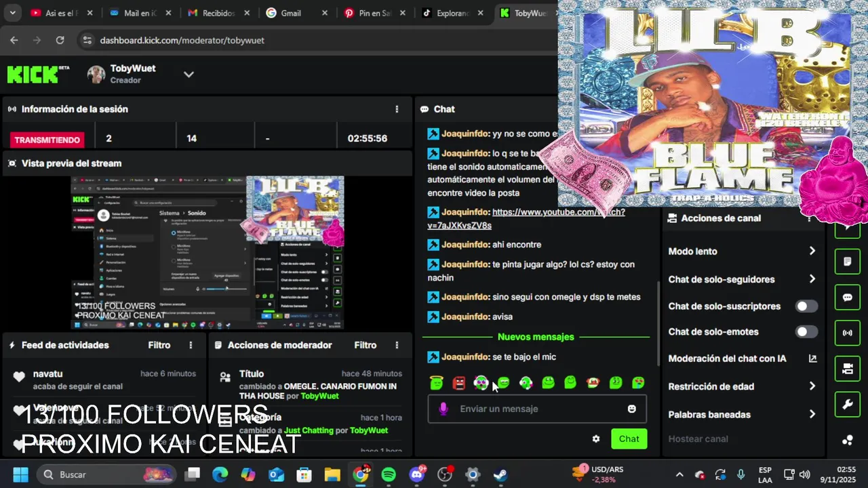Click TobyWuet link in Just Chatting action
This screenshot has height=488, width=868.
pos(369,430)
